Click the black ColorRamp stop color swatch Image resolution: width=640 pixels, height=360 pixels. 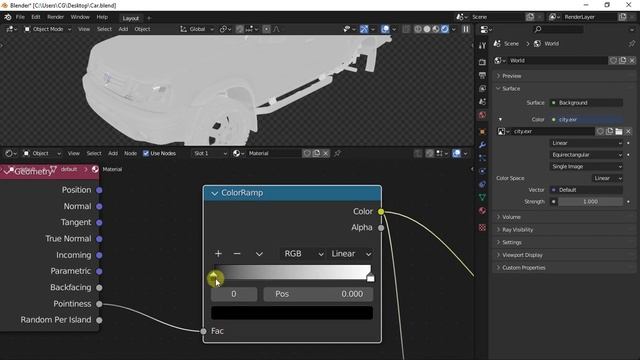click(292, 313)
